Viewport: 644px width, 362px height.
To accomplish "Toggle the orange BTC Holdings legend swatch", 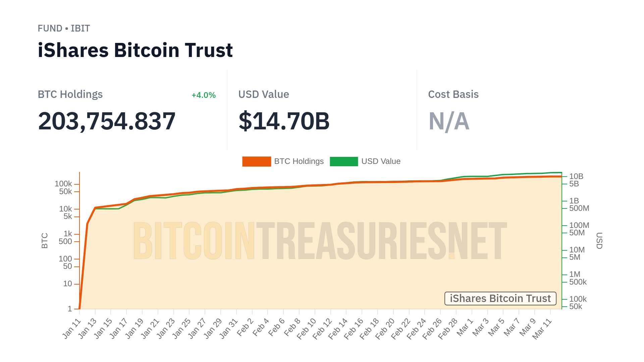I will point(257,162).
